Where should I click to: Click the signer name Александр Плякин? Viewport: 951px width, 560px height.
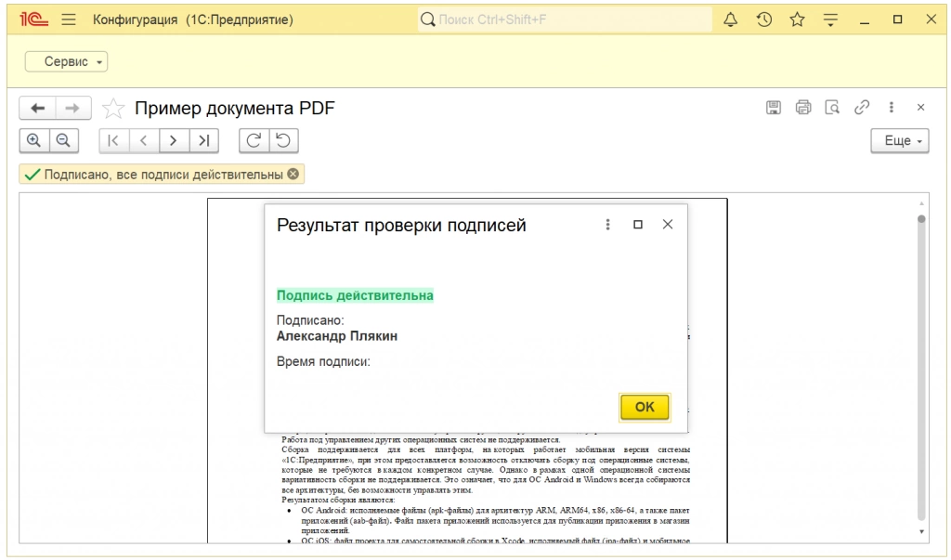[x=337, y=336]
